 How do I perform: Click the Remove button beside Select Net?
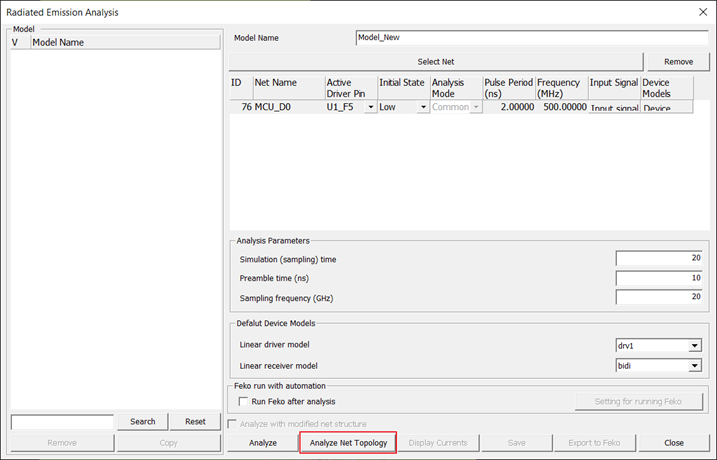(x=678, y=62)
